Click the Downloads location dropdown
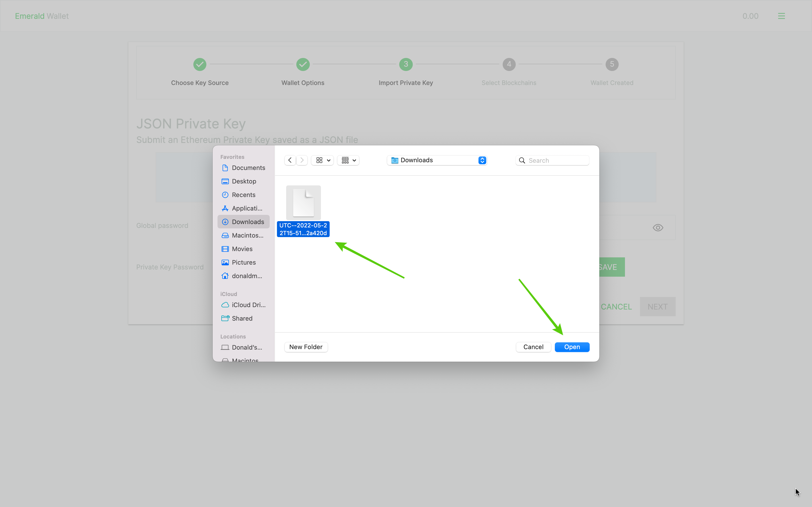Screen dimensions: 812x507 pyautogui.click(x=438, y=160)
